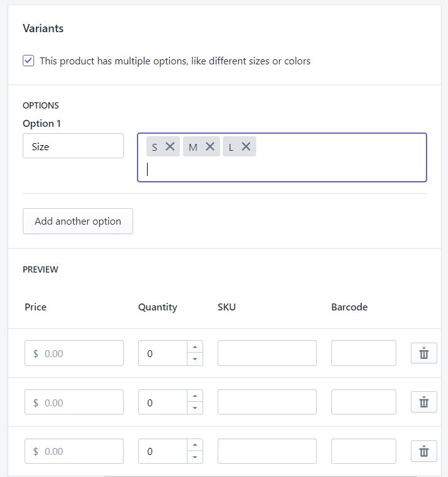Edit the Size option name field
Image resolution: width=448 pixels, height=477 pixels.
(x=73, y=146)
